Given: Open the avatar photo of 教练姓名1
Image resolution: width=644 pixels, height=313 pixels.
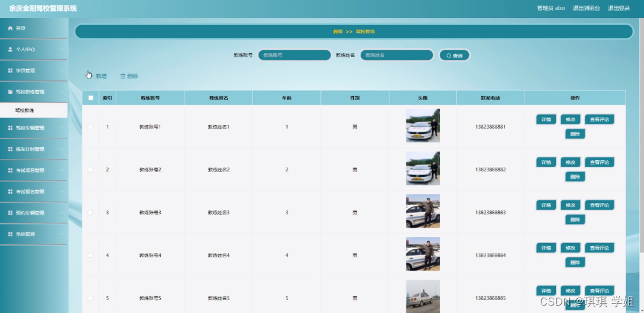Looking at the screenshot, I should (x=423, y=126).
